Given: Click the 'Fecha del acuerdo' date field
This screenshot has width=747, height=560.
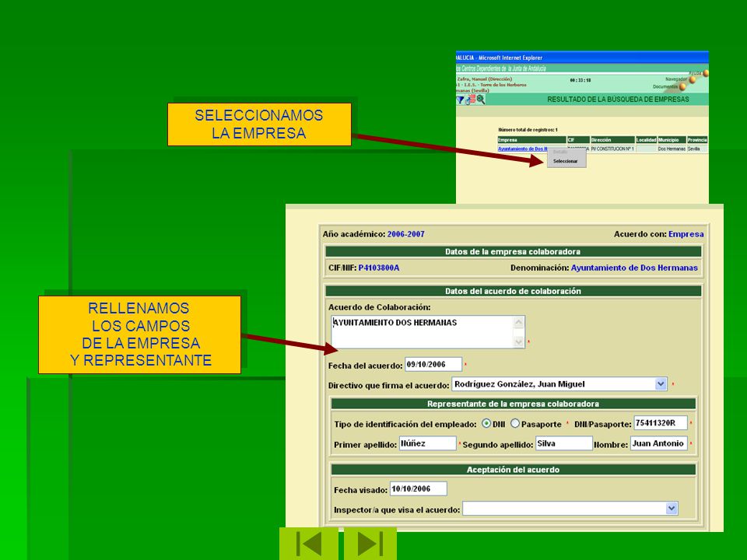Looking at the screenshot, I should pyautogui.click(x=433, y=364).
